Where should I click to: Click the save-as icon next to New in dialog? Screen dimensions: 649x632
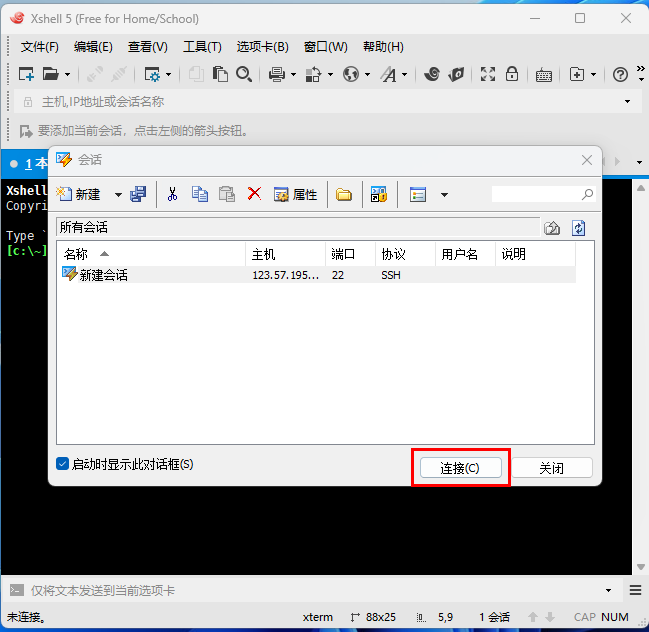[x=138, y=194]
